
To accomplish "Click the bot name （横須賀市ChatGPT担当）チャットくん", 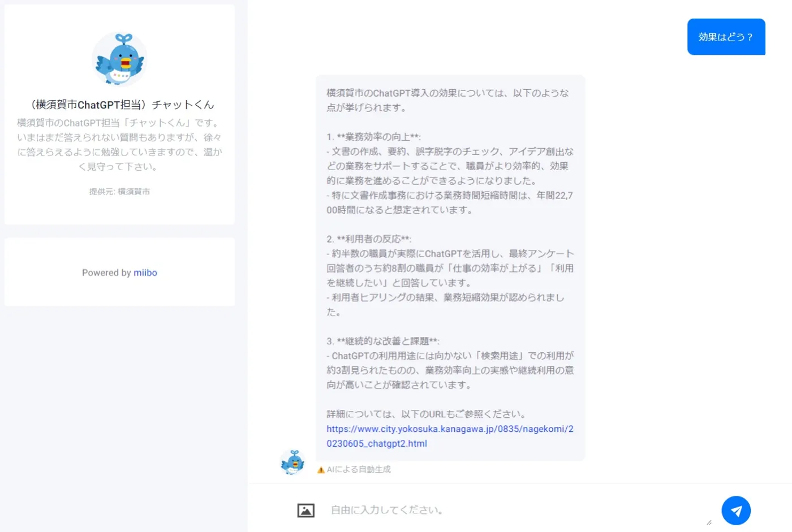I will (120, 105).
